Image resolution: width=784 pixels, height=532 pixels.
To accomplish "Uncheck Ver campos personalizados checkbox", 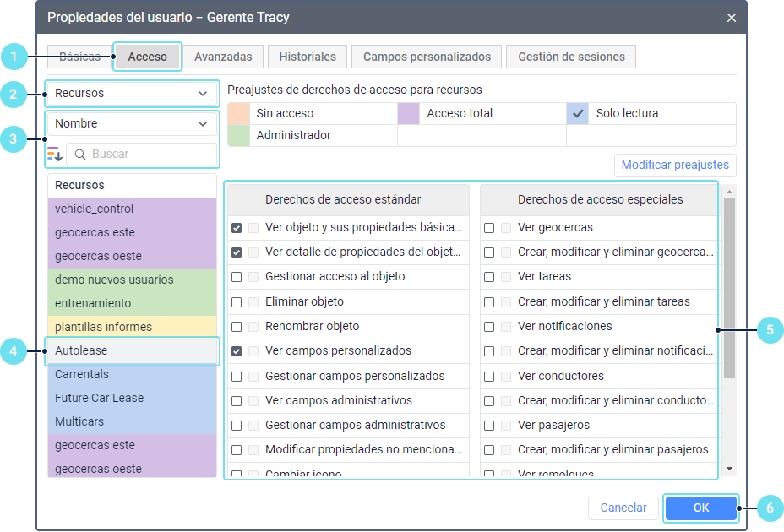I will point(237,351).
